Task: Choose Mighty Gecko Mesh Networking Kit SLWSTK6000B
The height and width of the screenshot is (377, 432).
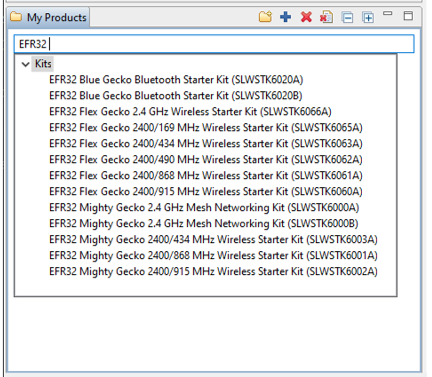Action: coord(204,224)
